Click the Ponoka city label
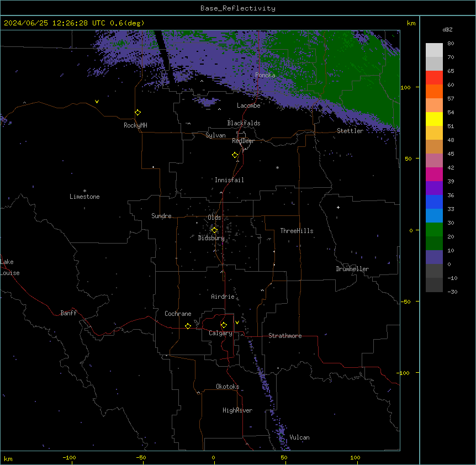 click(x=265, y=75)
